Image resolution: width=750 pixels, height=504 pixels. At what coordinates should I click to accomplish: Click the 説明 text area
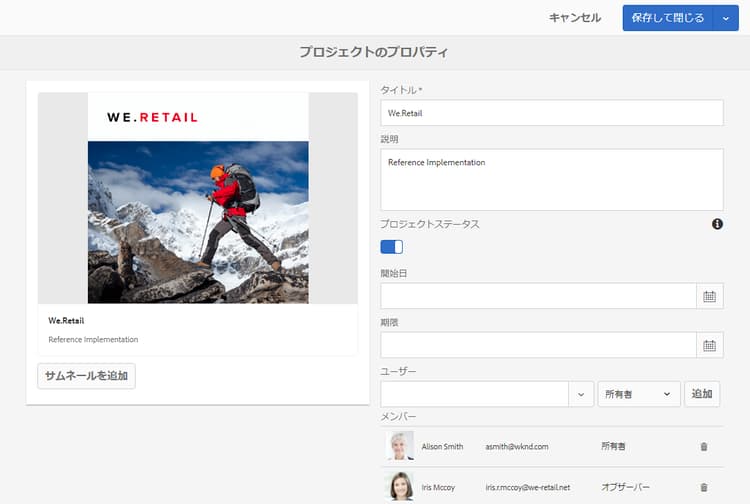coord(551,180)
